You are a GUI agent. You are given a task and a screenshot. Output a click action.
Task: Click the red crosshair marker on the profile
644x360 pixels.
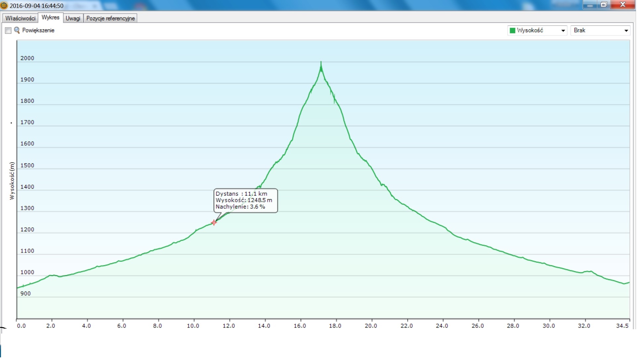(214, 223)
